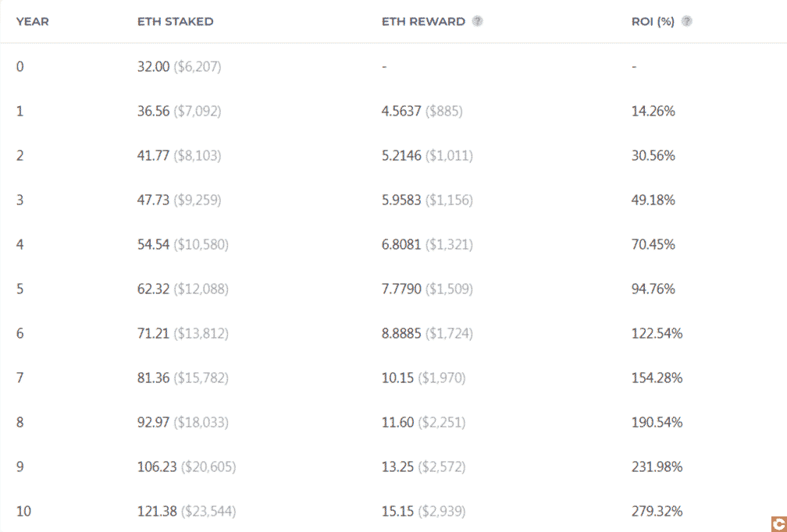Viewport: 787px width, 532px height.
Task: Click the 7.7790 ($1,509) reward value
Action: tap(427, 289)
